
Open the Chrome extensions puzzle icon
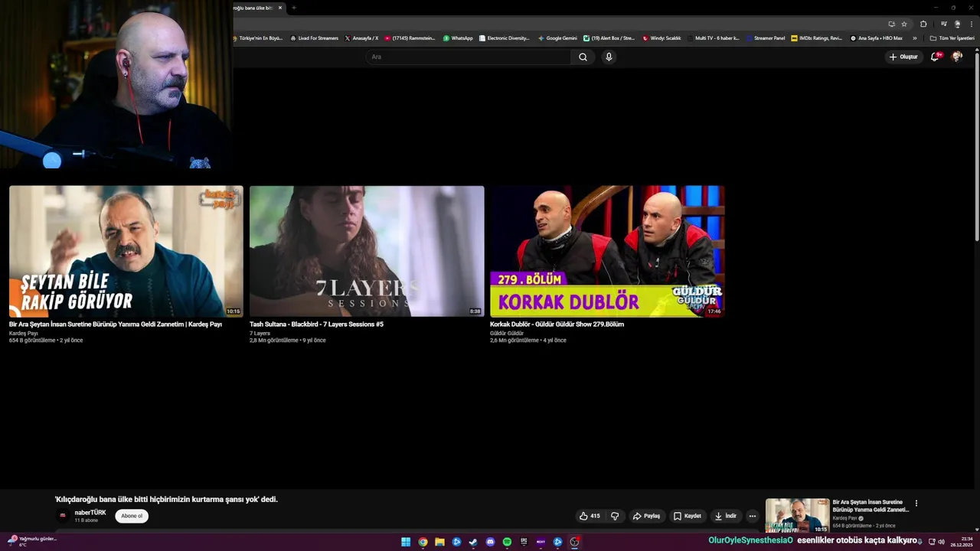pyautogui.click(x=923, y=24)
